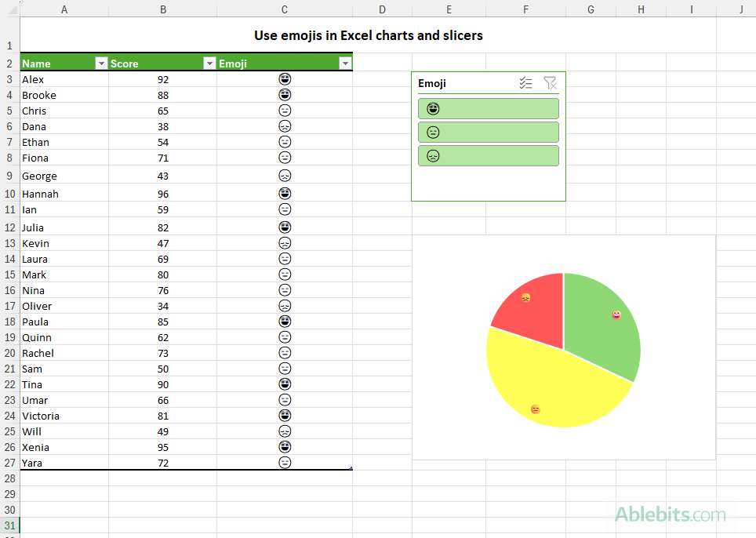Screen dimensions: 756x538
Task: Click the neutral emoji in Yara's row
Action: tap(285, 462)
